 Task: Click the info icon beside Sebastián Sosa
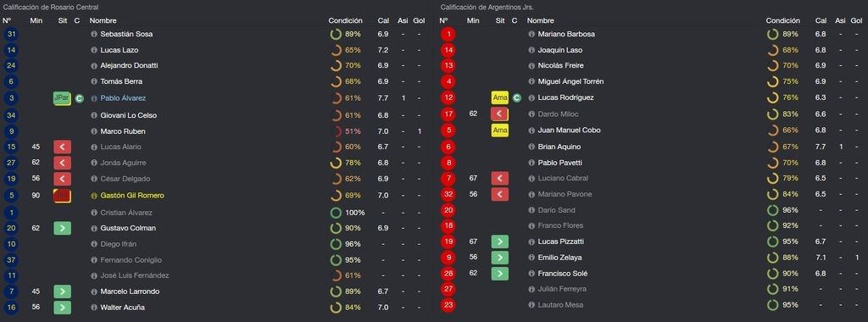point(94,34)
